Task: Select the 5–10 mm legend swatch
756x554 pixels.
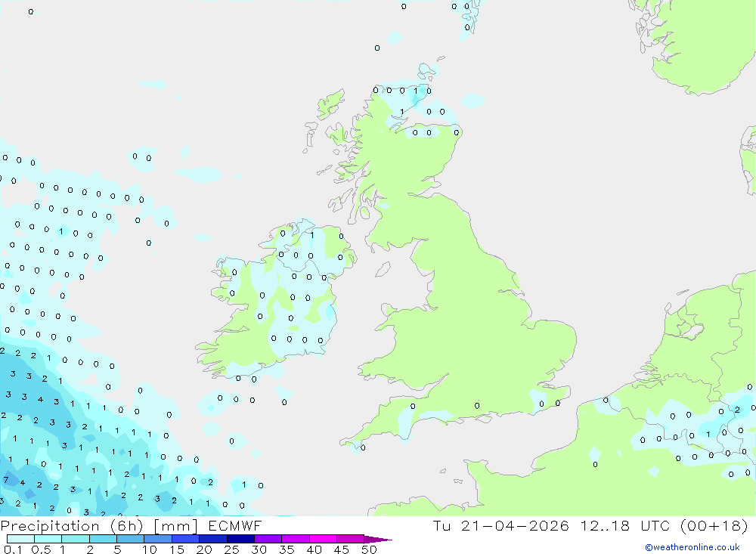Action: pos(131,539)
